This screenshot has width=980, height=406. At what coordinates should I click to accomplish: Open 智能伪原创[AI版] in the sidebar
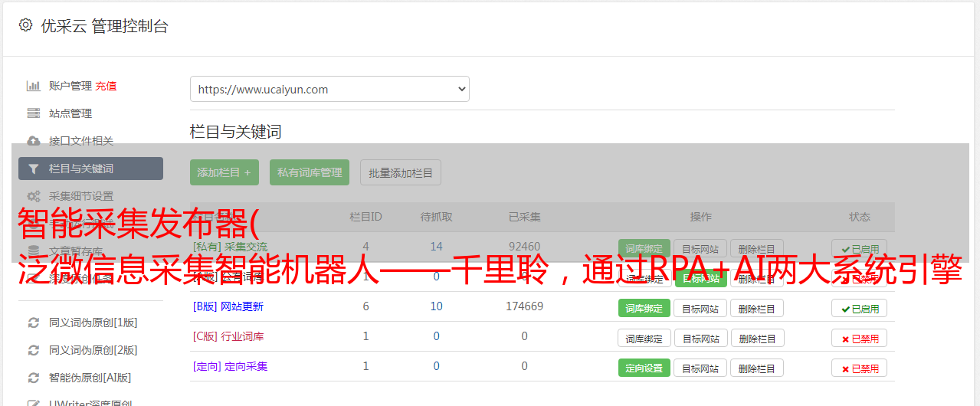tap(90, 378)
